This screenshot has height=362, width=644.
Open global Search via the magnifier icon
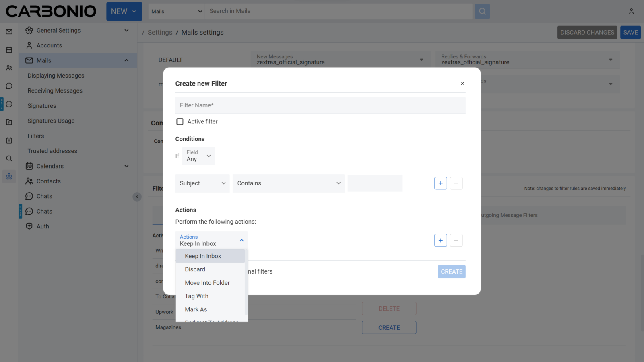pyautogui.click(x=9, y=158)
